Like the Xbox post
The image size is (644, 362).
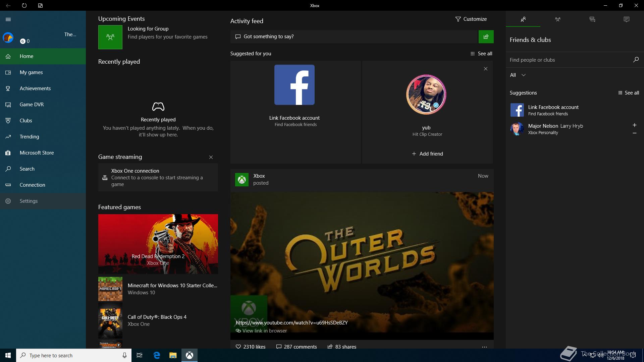251,347
